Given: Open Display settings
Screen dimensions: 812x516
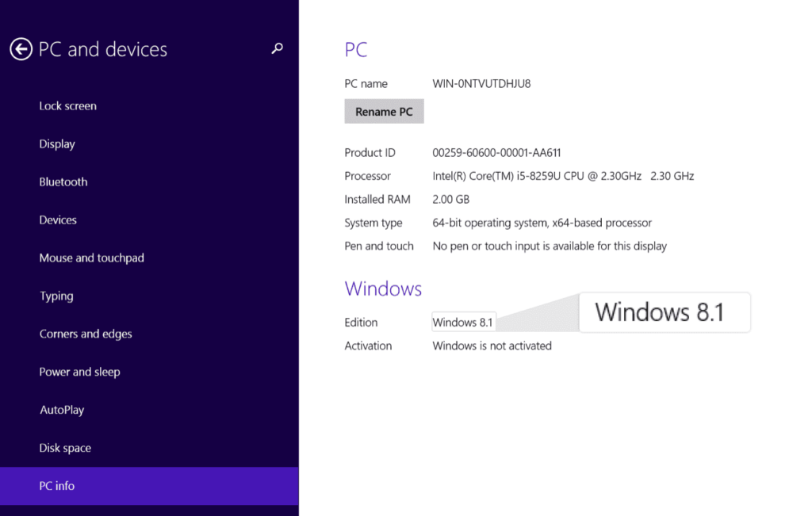Looking at the screenshot, I should coord(56,143).
